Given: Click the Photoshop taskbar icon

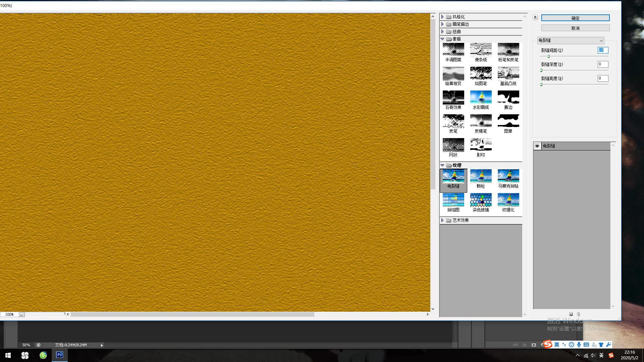Looking at the screenshot, I should tap(60, 355).
